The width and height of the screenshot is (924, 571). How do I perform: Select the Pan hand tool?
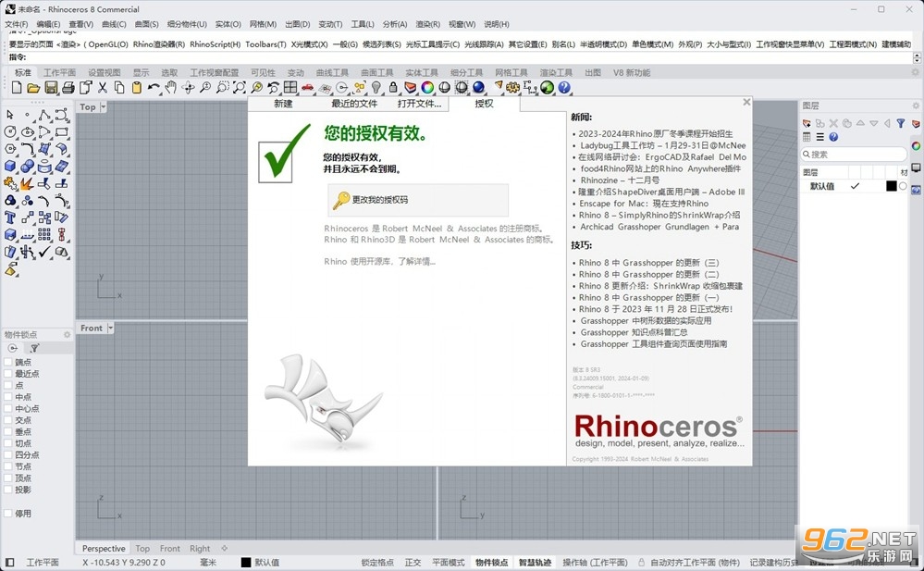click(x=171, y=88)
